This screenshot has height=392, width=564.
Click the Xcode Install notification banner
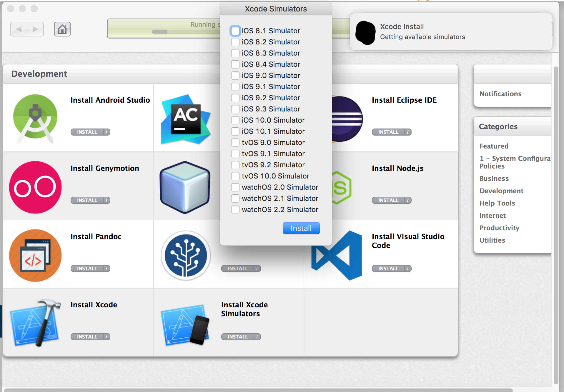click(x=451, y=32)
